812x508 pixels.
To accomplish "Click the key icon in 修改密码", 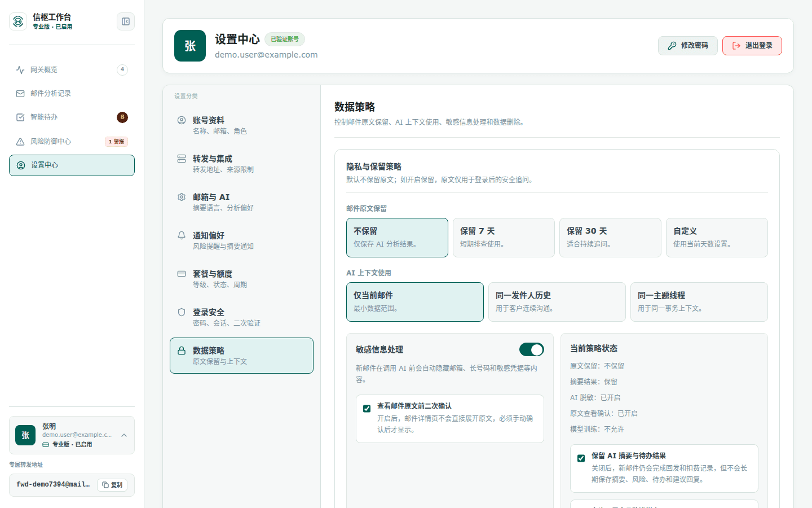I will point(672,46).
